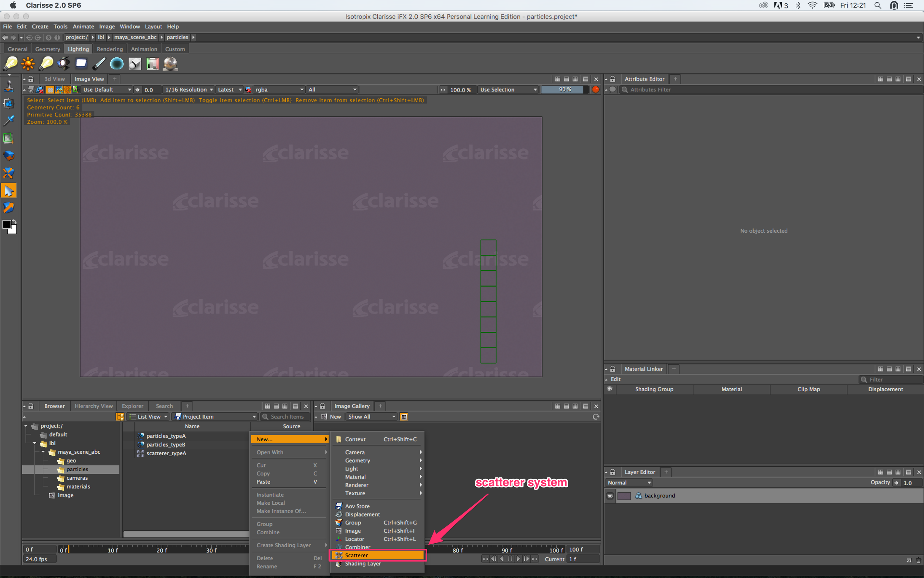The image size is (924, 578).
Task: Select the scale cube tool
Action: [x=9, y=173]
